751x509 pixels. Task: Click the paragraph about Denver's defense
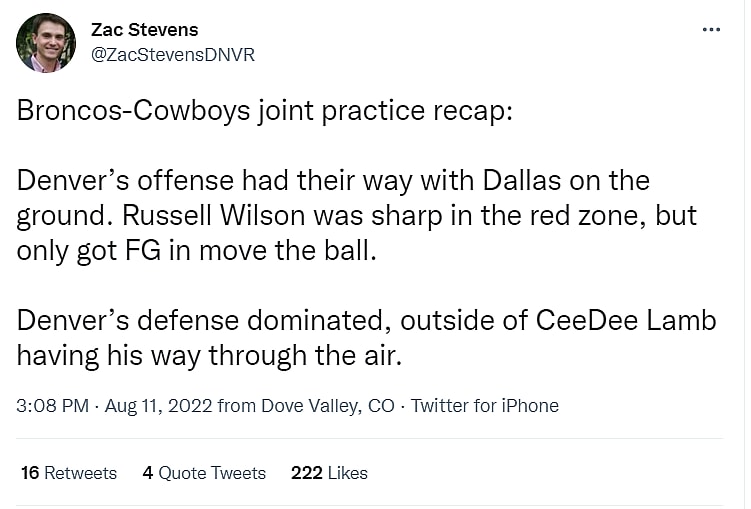click(366, 336)
